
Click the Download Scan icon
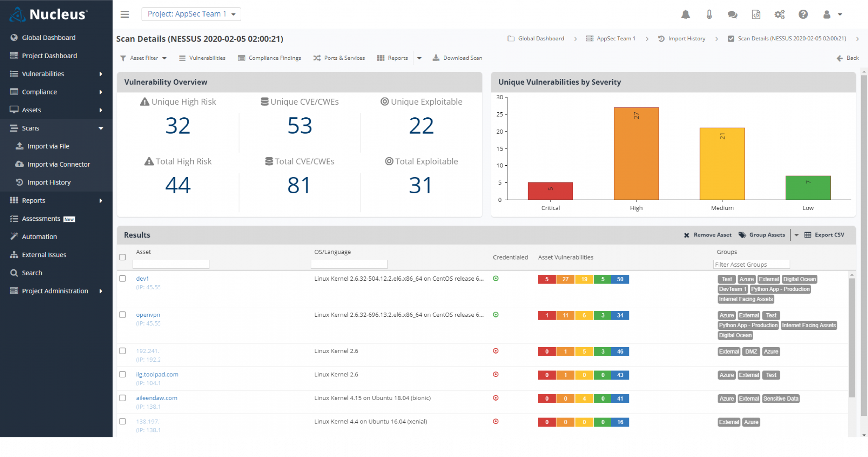click(436, 58)
